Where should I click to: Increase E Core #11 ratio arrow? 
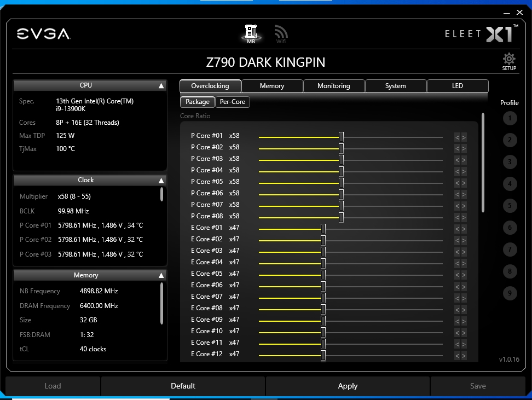pos(464,344)
